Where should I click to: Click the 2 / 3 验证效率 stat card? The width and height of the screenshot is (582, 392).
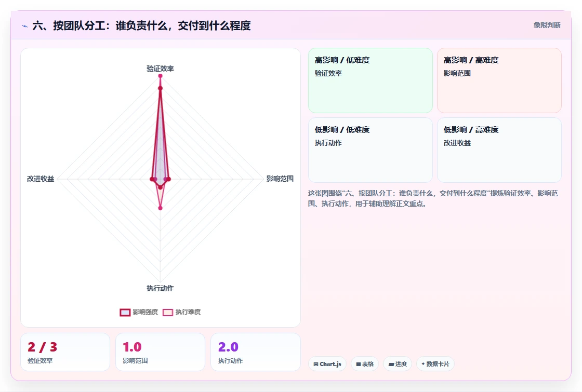pos(65,352)
